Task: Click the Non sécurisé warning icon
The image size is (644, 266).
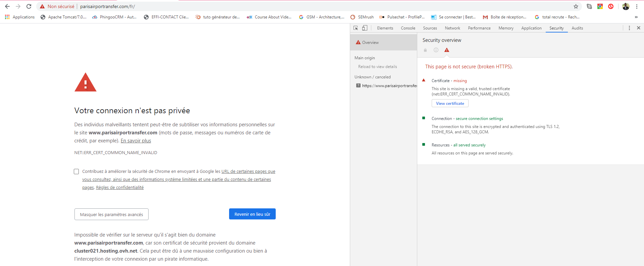Action: tap(42, 6)
